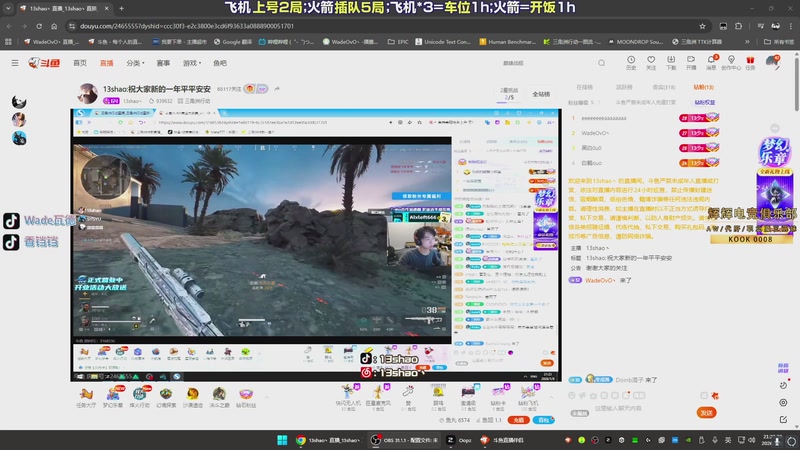This screenshot has height=450, width=800.
Task: Select the 钻粉(13) diamond fans tab
Action: [x=704, y=87]
